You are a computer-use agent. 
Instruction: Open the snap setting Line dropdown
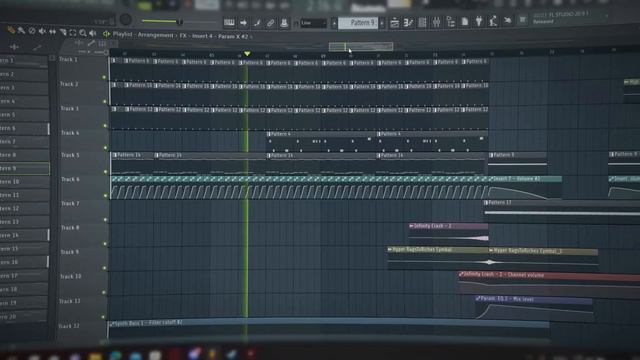pyautogui.click(x=313, y=23)
